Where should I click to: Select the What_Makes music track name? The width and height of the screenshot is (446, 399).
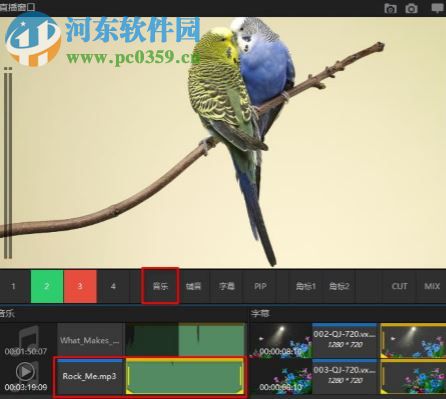(90, 340)
